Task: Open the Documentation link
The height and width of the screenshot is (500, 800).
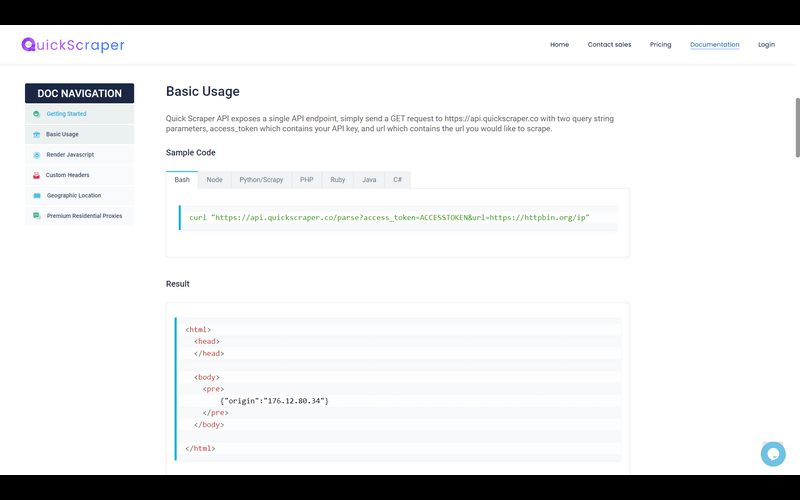Action: click(714, 45)
